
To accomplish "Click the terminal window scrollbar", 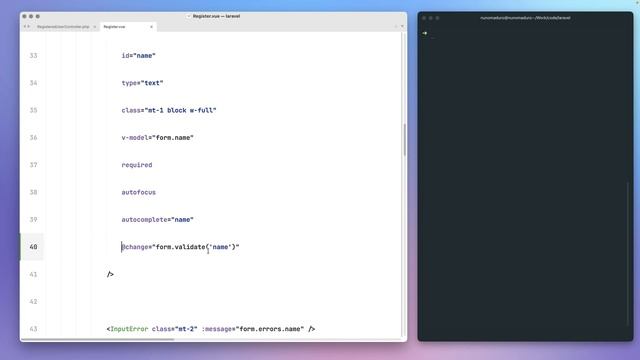I will (x=628, y=253).
